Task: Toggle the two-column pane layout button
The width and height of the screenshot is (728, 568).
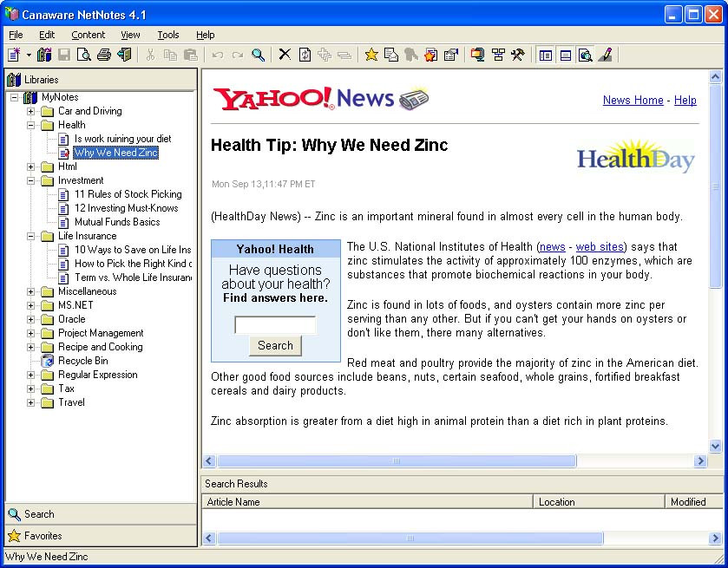Action: (x=546, y=55)
